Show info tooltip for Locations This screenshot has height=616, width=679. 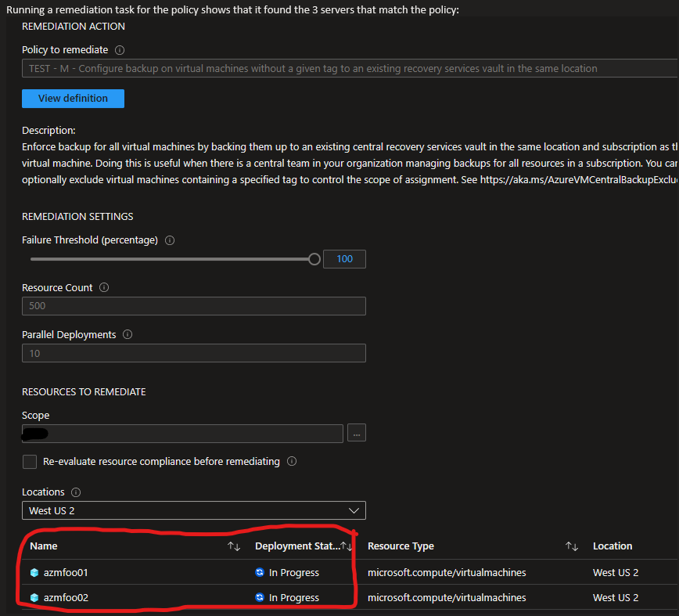pyautogui.click(x=76, y=492)
